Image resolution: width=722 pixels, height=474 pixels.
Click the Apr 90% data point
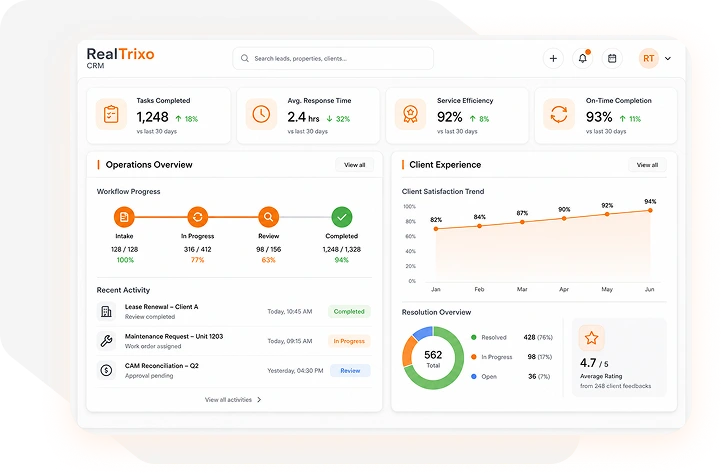pyautogui.click(x=564, y=218)
